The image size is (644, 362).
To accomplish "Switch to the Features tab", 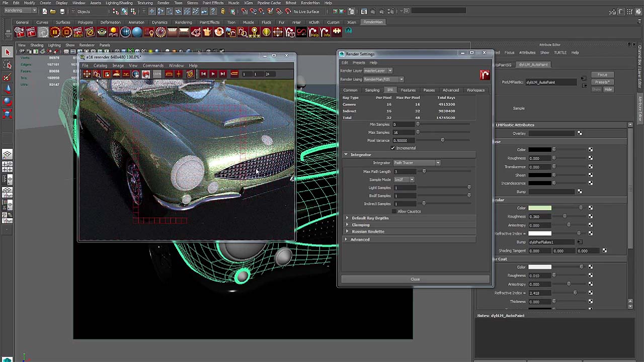I will 408,90.
